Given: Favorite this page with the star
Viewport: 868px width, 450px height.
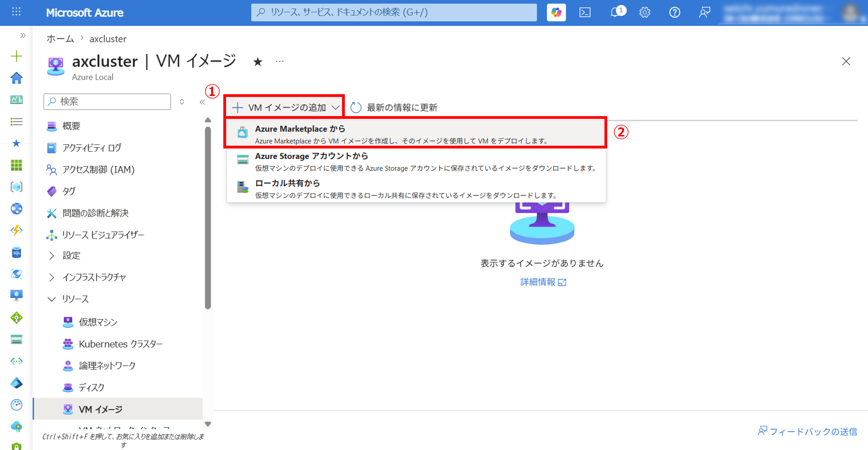Looking at the screenshot, I should (x=258, y=61).
